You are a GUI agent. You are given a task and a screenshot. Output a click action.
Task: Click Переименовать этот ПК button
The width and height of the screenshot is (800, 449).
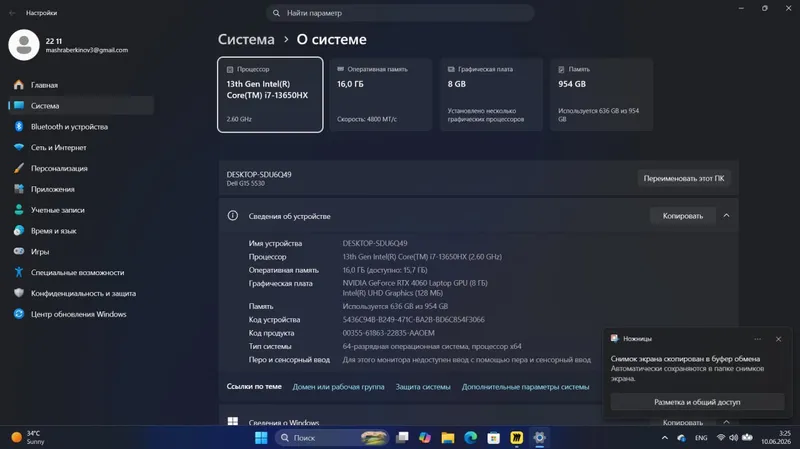click(684, 179)
